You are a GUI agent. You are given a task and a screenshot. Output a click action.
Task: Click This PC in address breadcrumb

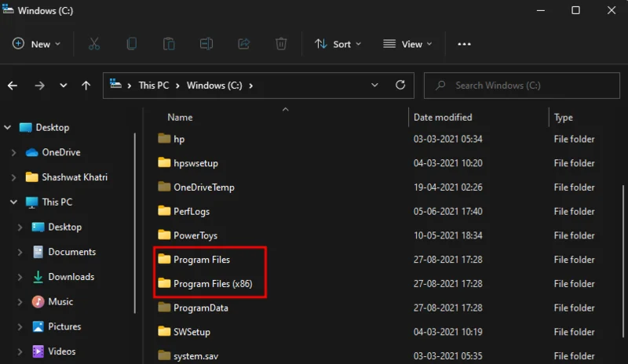coord(153,86)
